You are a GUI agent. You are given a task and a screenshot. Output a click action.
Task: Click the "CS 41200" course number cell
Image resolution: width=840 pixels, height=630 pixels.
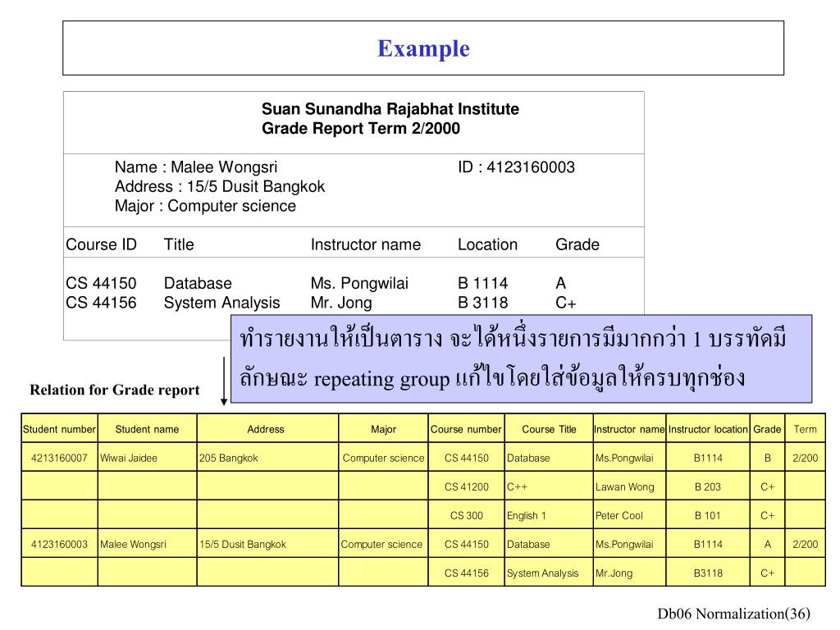coord(467,487)
